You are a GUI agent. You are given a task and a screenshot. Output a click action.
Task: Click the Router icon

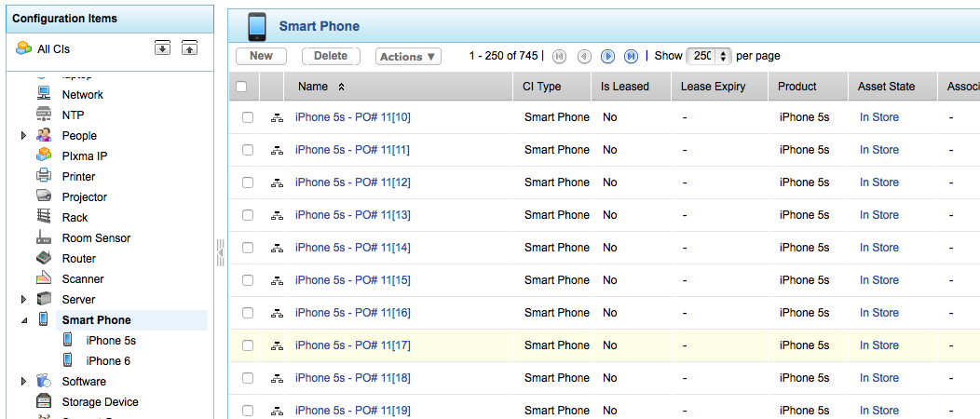click(43, 258)
